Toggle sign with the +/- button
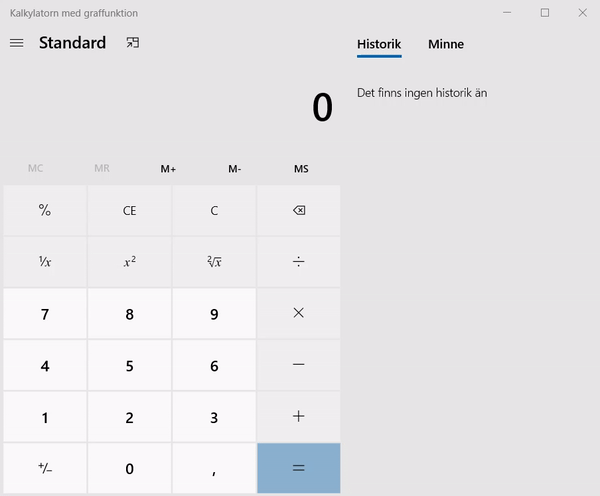The image size is (600, 496). click(45, 468)
